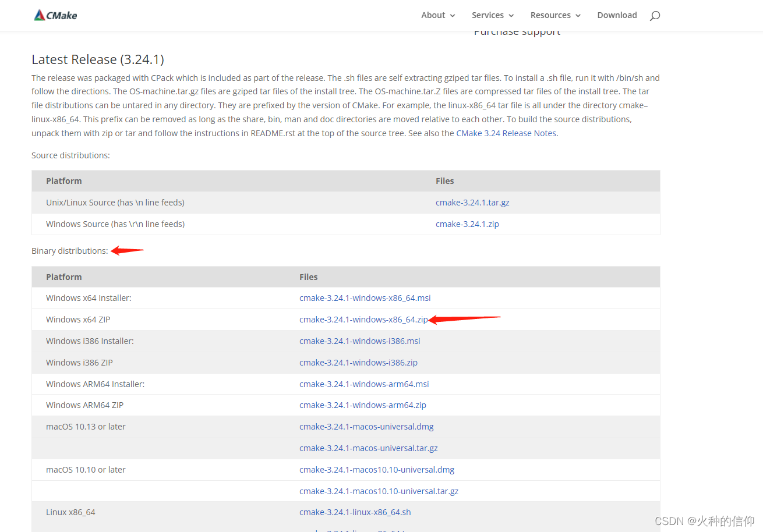Click the 'Source distributions:' label
763x532 pixels.
(70, 155)
